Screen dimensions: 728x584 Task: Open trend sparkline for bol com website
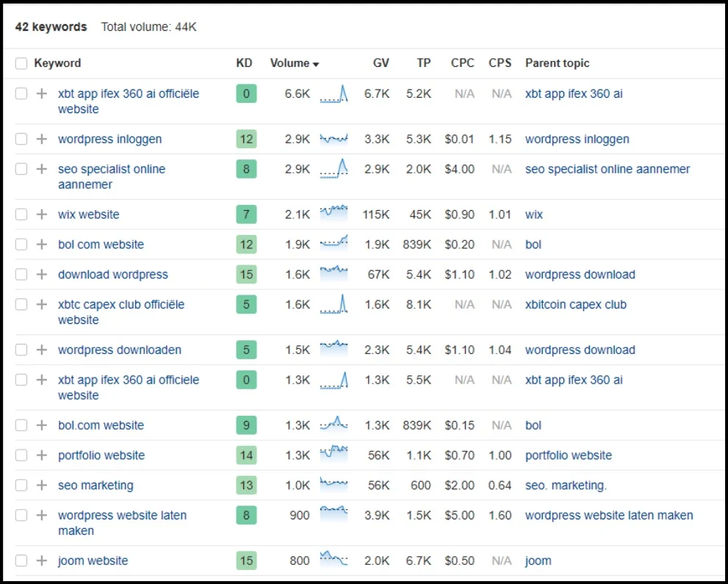point(334,242)
